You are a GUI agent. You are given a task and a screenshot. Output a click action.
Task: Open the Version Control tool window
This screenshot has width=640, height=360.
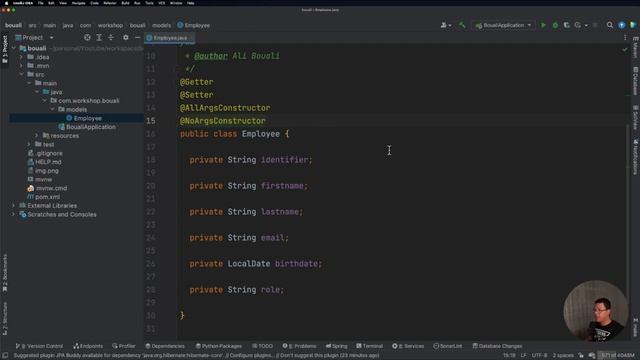[39, 346]
